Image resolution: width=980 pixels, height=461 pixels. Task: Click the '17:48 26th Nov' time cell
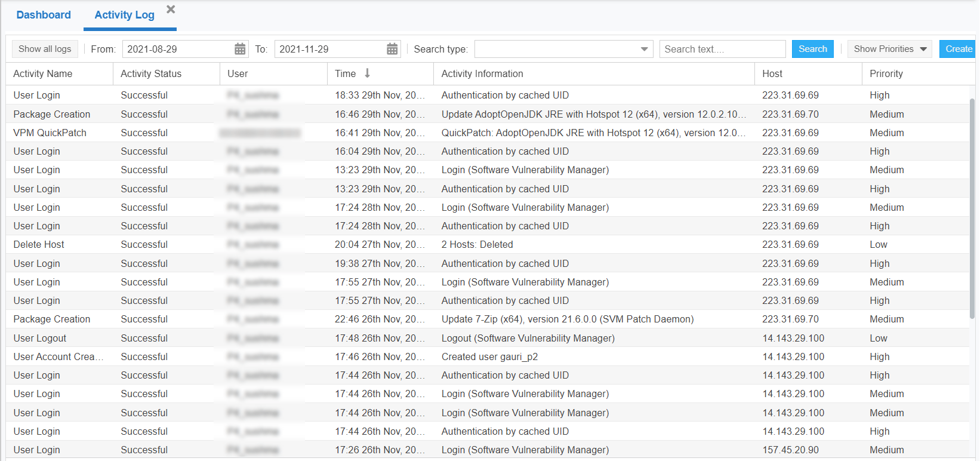(380, 338)
